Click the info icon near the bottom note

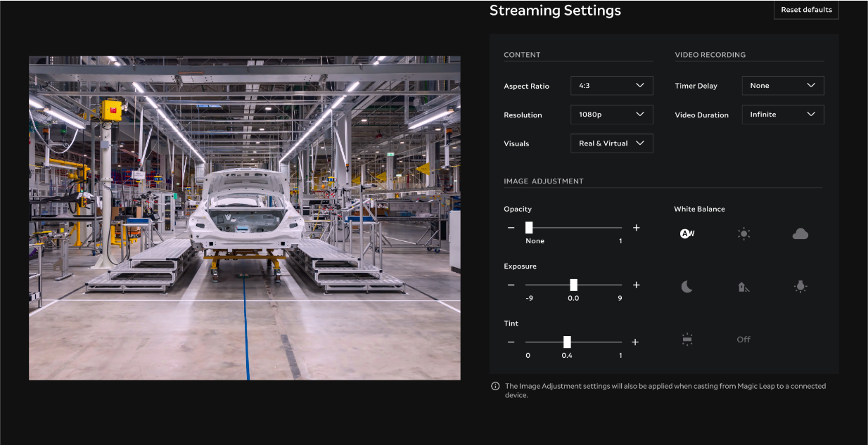click(494, 386)
